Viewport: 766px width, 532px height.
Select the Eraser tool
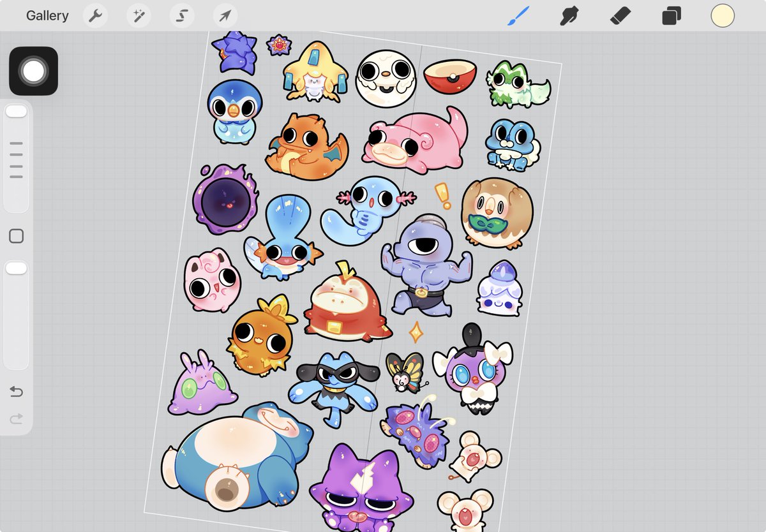pos(620,15)
